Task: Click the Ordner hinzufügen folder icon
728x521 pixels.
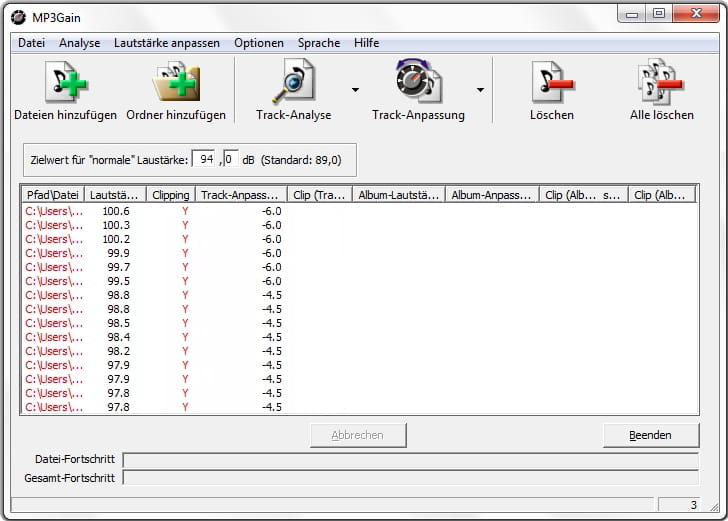Action: [176, 82]
